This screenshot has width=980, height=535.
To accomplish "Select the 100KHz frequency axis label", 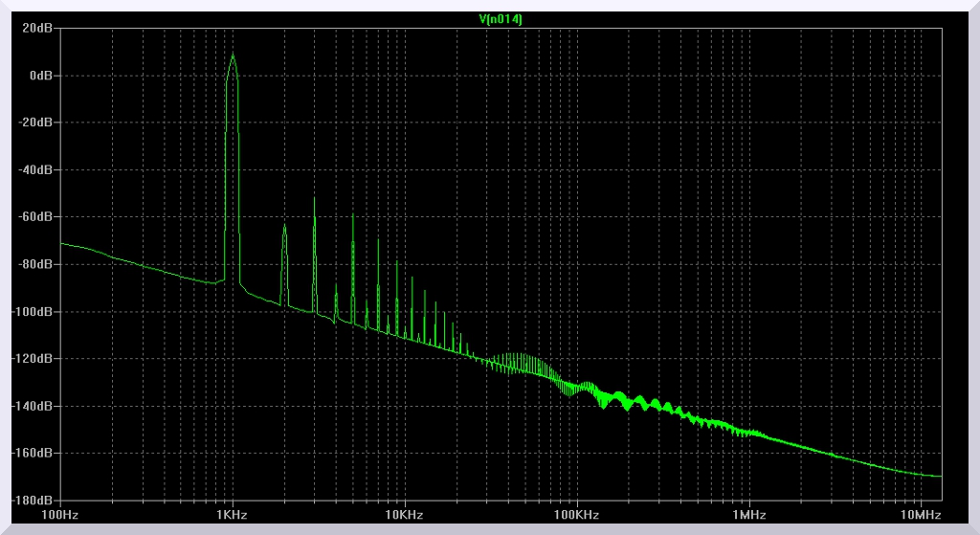I will click(x=576, y=515).
